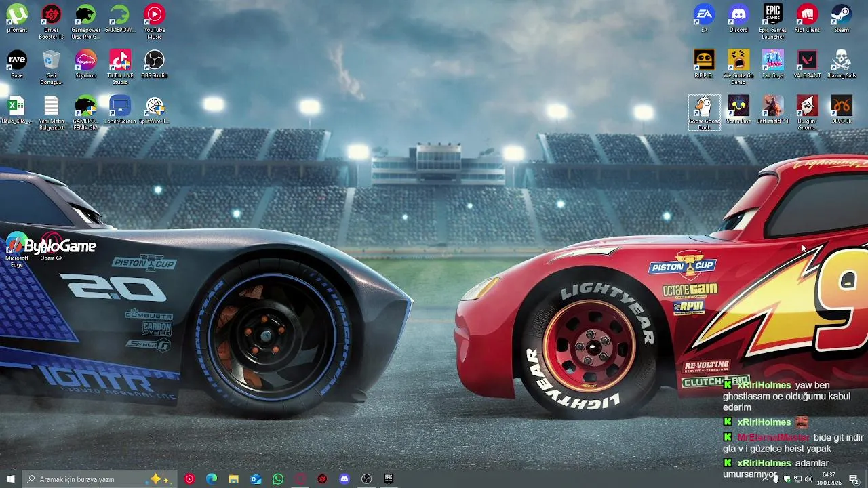The width and height of the screenshot is (868, 488).
Task: Open We Gotta Go Demo shortcut
Action: [738, 67]
